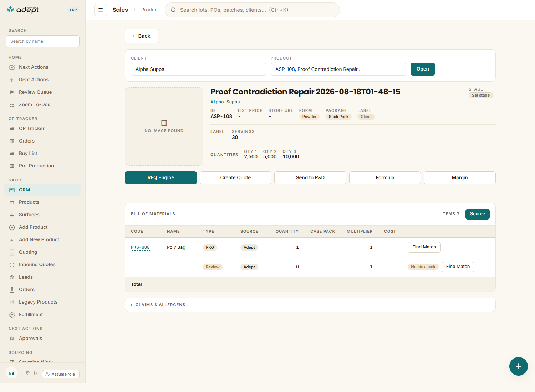
Task: Open the floating plus add button
Action: pyautogui.click(x=519, y=366)
